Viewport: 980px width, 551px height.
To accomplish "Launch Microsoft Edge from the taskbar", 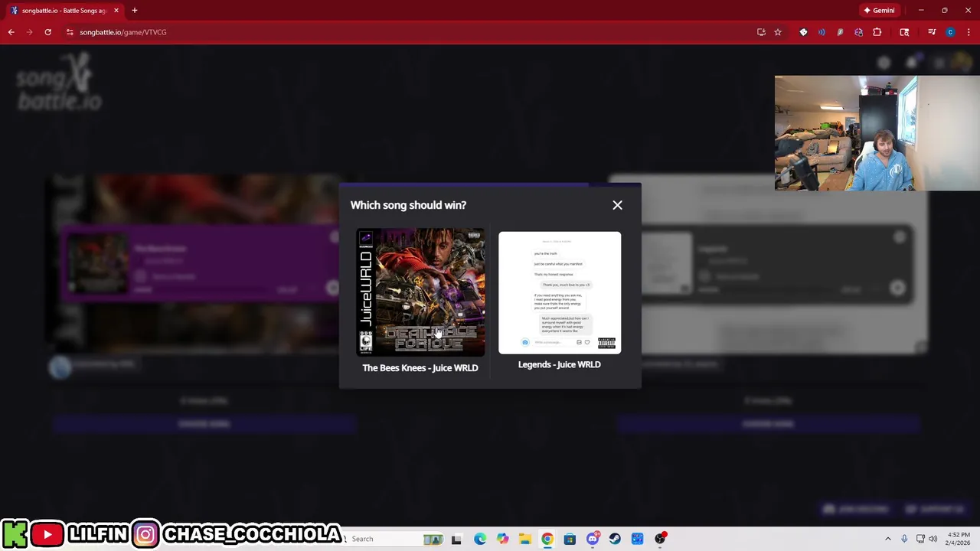I will (x=480, y=539).
